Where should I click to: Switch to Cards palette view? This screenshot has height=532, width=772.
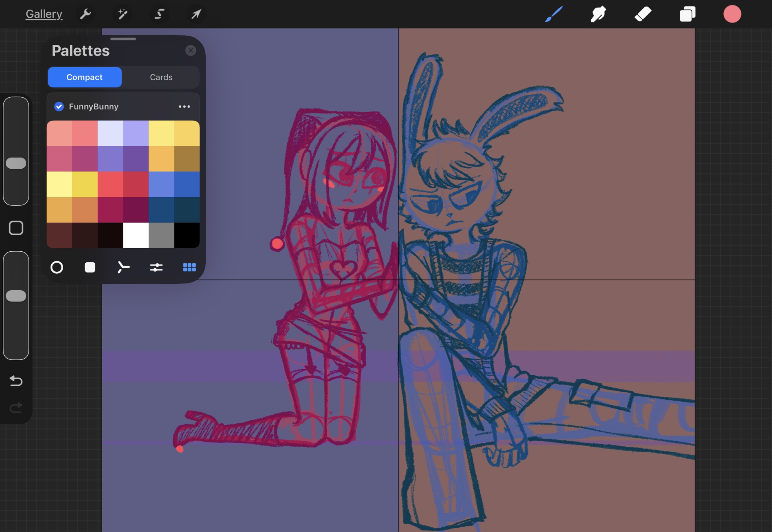(x=161, y=77)
